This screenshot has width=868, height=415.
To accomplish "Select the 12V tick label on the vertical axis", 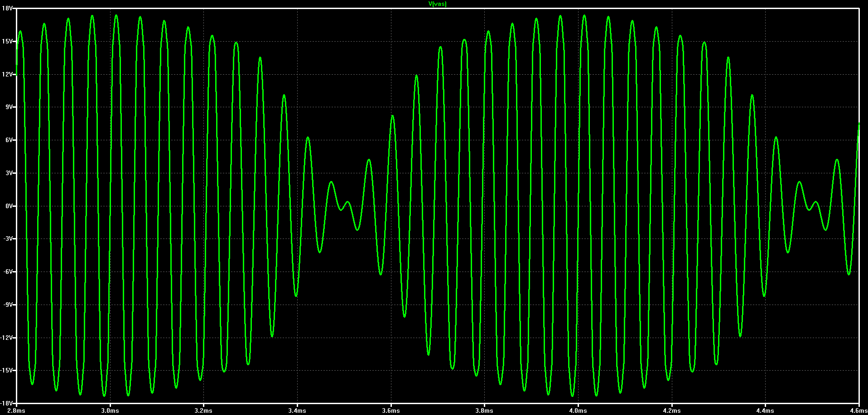I will [7, 74].
